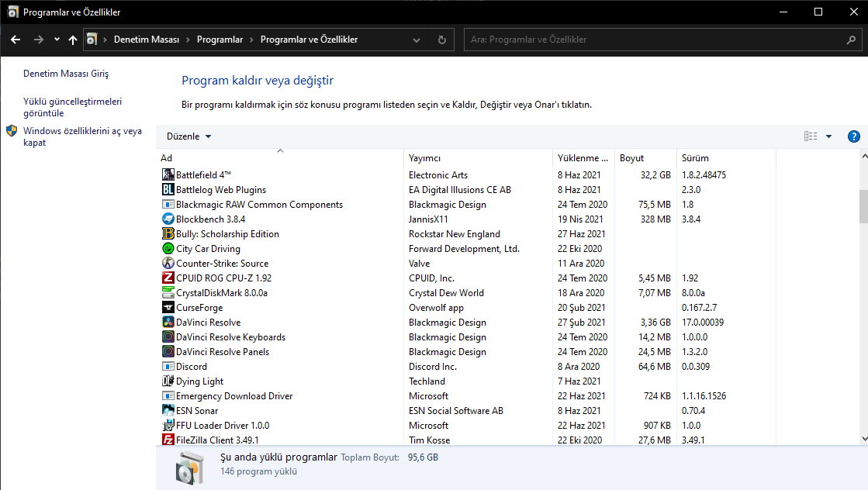868x490 pixels.
Task: Click the Battlelog Web Plugins icon
Action: [168, 190]
